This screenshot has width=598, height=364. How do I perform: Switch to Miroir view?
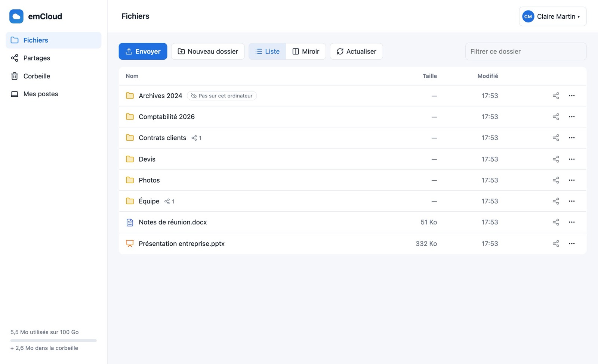[x=306, y=51]
